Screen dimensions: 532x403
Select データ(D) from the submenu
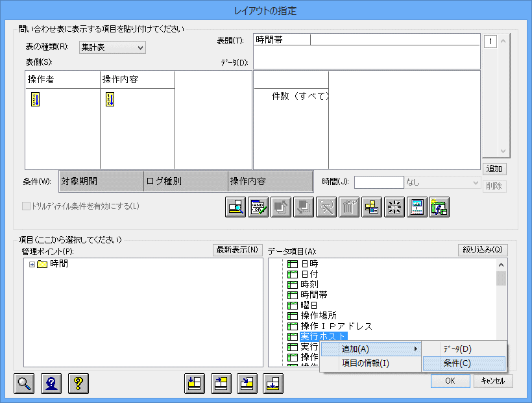tap(457, 349)
